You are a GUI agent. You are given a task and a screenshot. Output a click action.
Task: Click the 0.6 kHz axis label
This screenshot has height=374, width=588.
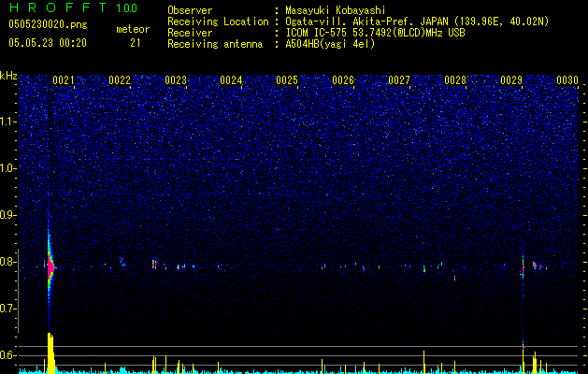coord(8,355)
